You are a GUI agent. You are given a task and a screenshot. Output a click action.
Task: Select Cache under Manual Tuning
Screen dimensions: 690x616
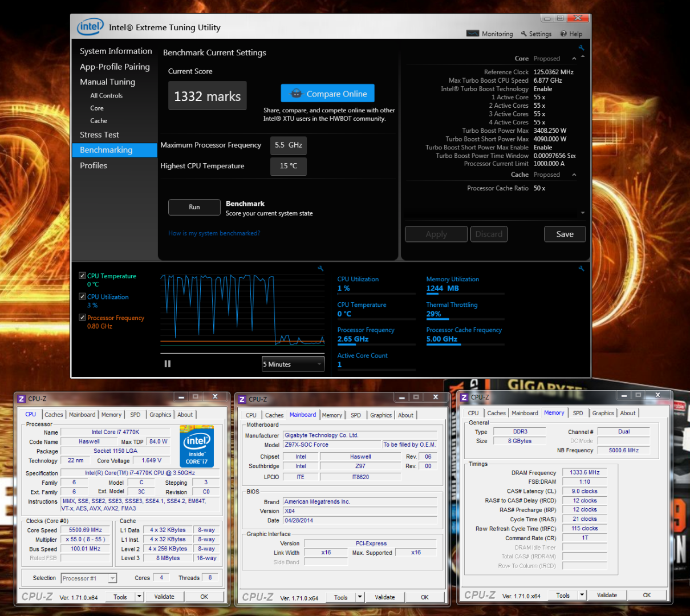tap(99, 121)
